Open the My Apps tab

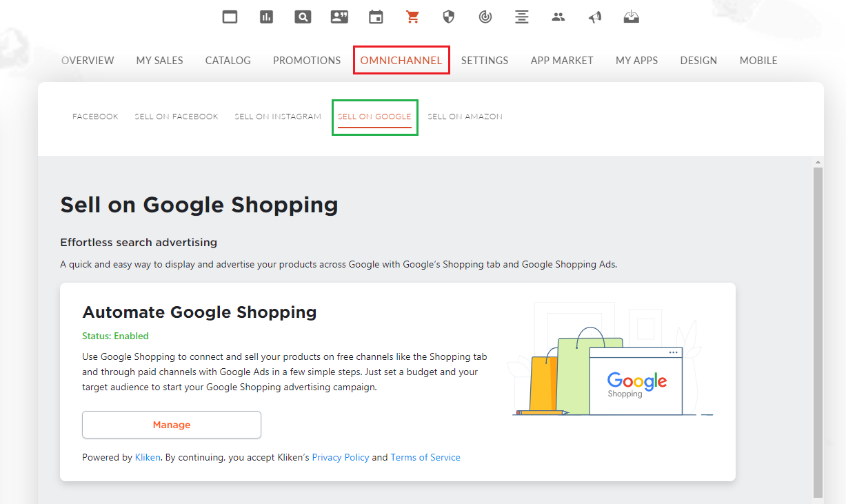(636, 61)
